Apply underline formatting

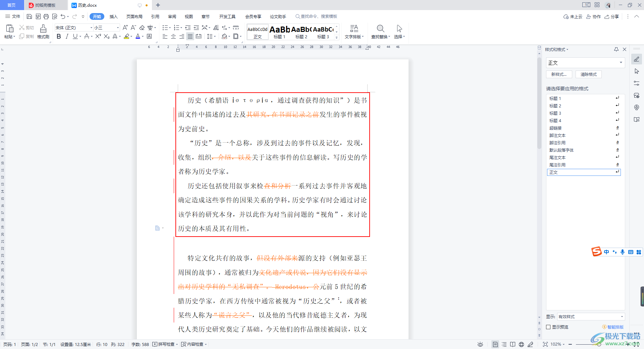click(x=75, y=36)
